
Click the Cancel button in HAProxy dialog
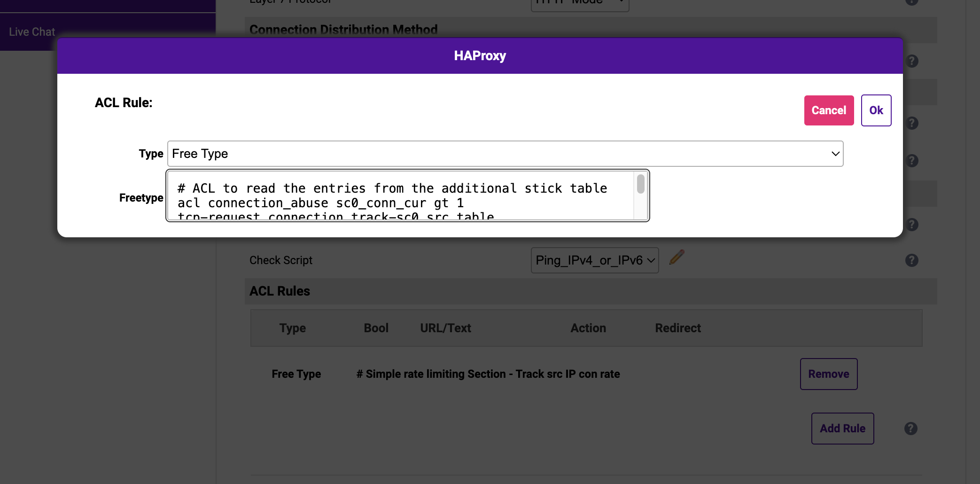tap(829, 110)
